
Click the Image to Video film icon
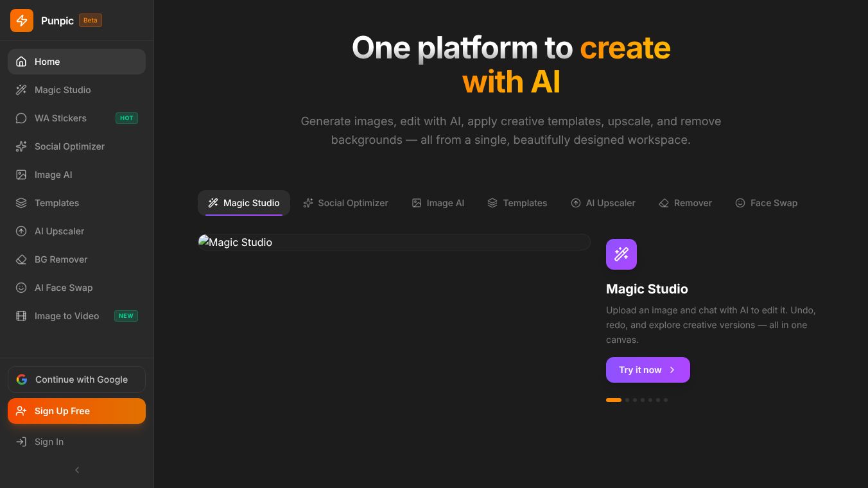[x=21, y=316]
